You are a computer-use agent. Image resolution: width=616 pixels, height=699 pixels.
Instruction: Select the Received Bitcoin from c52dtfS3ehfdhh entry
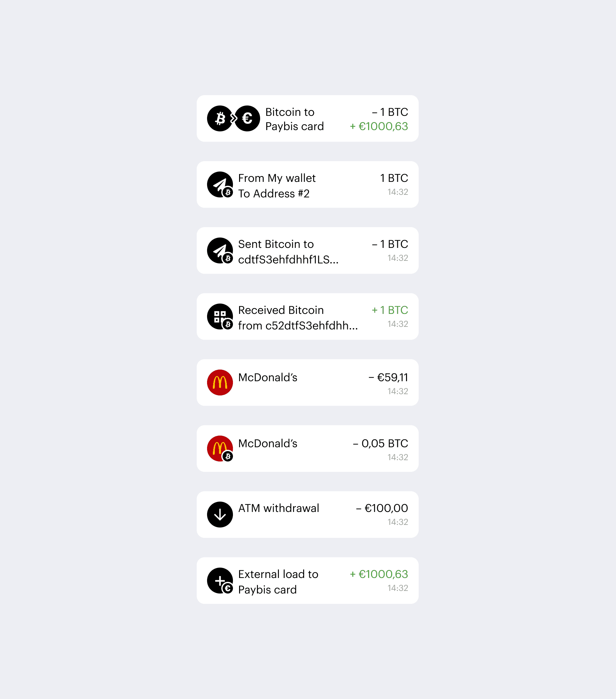point(307,316)
